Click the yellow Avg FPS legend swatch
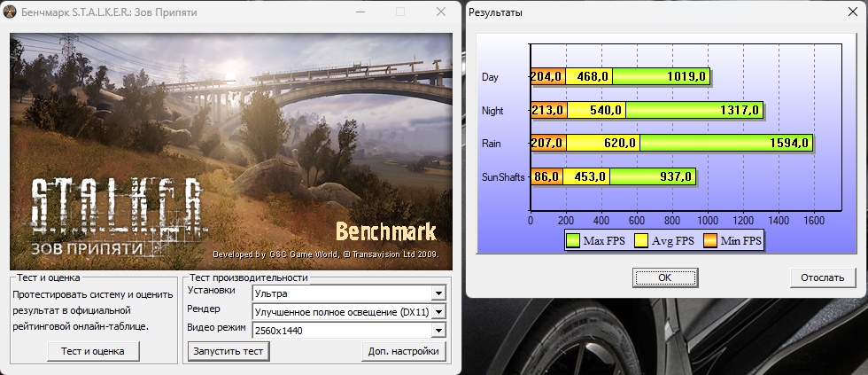Viewport: 868px width, 375px height. [x=641, y=241]
